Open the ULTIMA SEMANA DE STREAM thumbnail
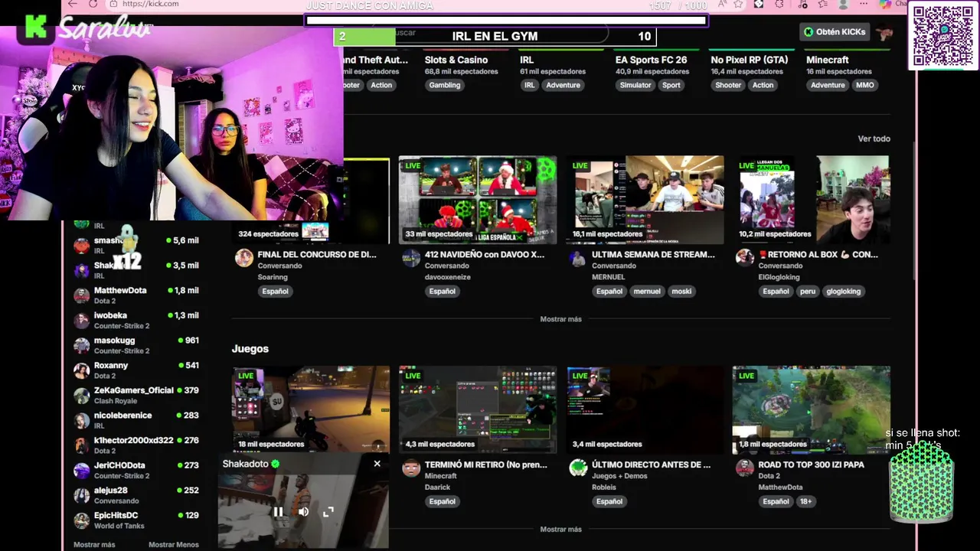 click(x=645, y=200)
